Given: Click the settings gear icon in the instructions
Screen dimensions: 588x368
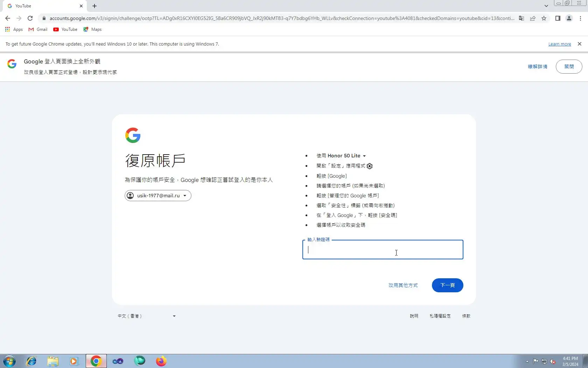Looking at the screenshot, I should pyautogui.click(x=370, y=166).
